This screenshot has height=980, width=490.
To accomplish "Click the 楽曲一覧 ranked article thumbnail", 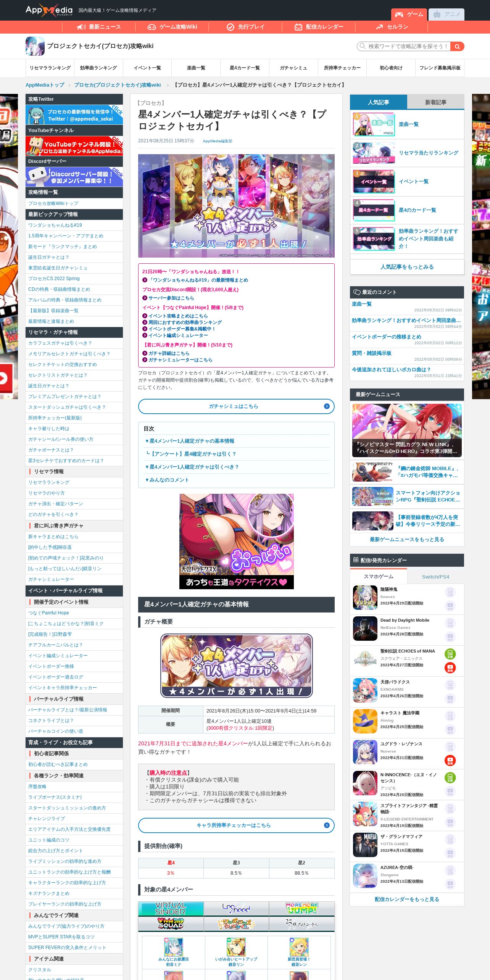I will tap(374, 124).
